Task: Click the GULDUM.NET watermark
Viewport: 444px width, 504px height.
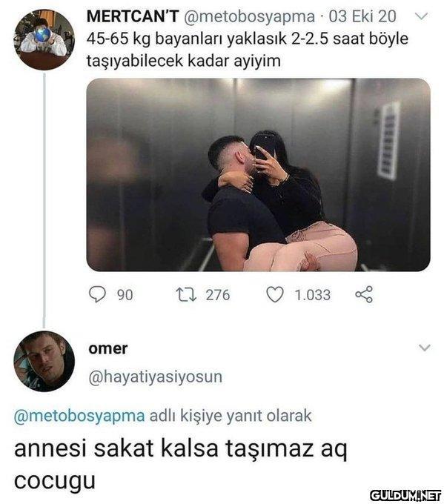Action: coord(405,495)
